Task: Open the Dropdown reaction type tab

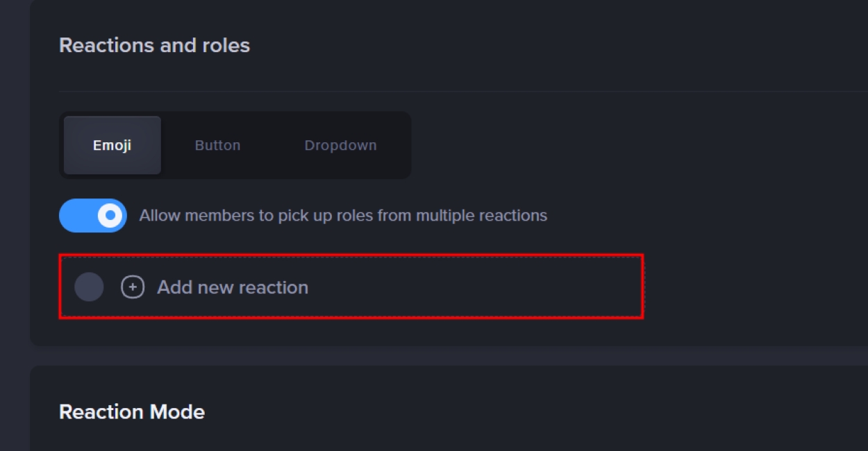Action: coord(340,145)
